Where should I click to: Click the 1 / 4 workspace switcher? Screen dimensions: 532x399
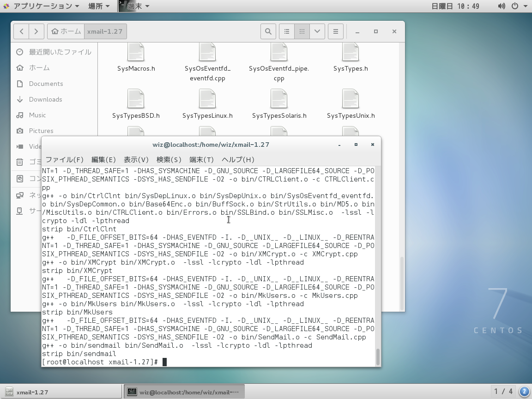[503, 392]
